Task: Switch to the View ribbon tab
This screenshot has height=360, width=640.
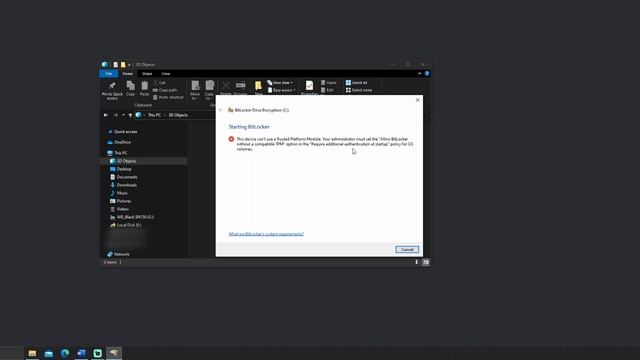Action: tap(166, 73)
